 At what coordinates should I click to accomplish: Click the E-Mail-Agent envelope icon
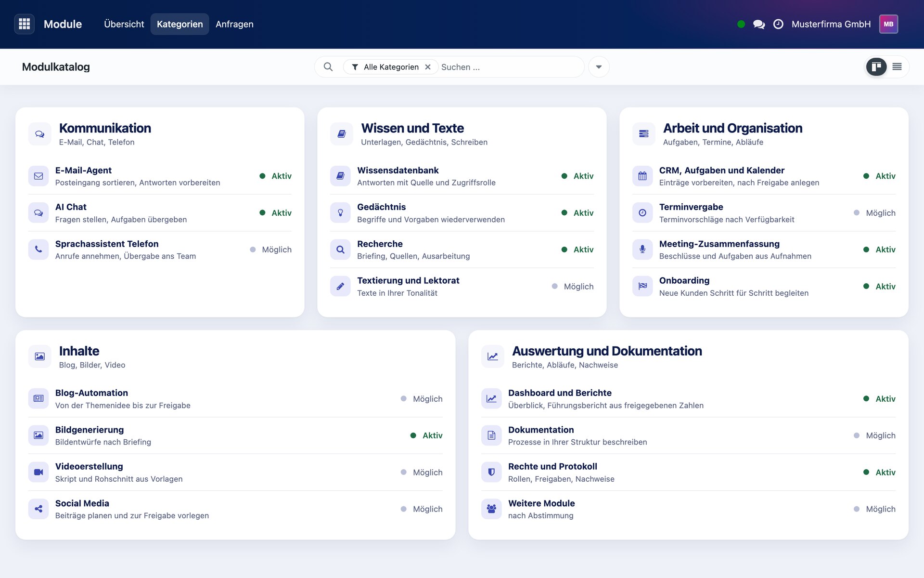38,176
